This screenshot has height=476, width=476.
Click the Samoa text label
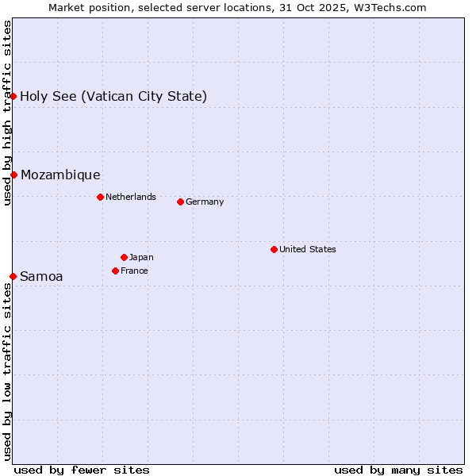tap(41, 277)
